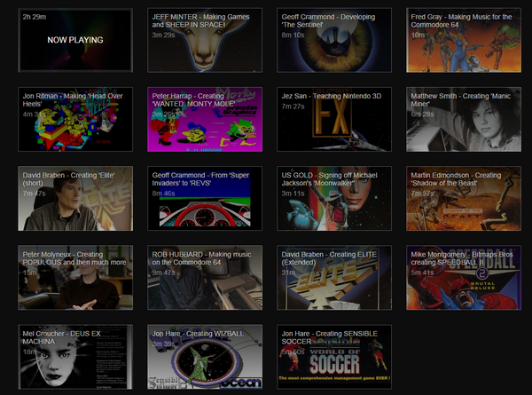Image resolution: width=532 pixels, height=395 pixels.
Task: Open Peter Harrap Wanted Monty Mole video
Action: [205, 119]
